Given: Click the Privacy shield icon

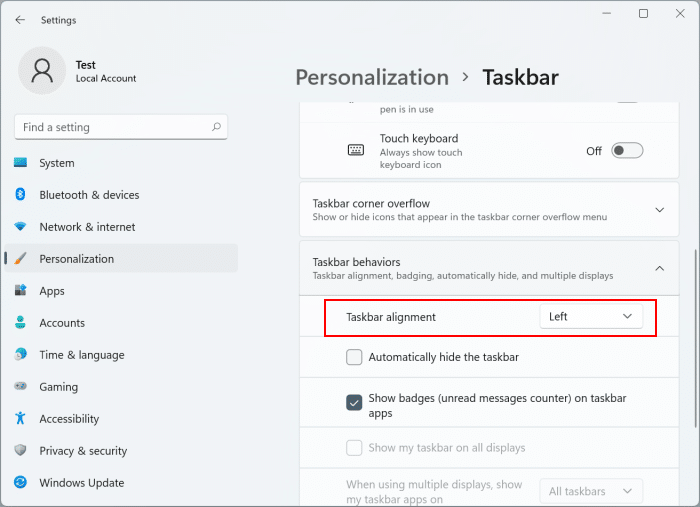Looking at the screenshot, I should [20, 450].
